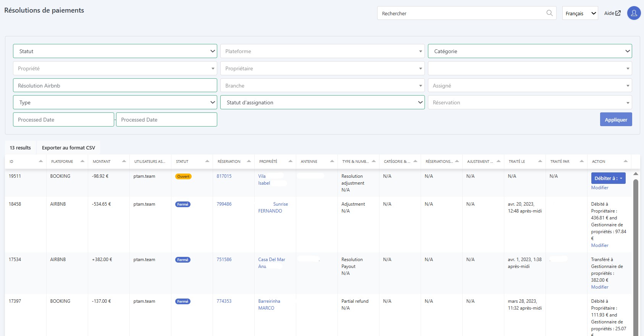Sort by the Propriété column arrow
This screenshot has width=644, height=336.
tap(291, 161)
